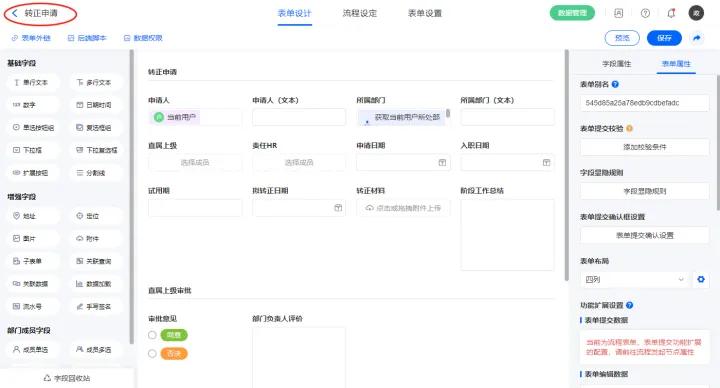Open the 表单设计 tab

click(294, 13)
